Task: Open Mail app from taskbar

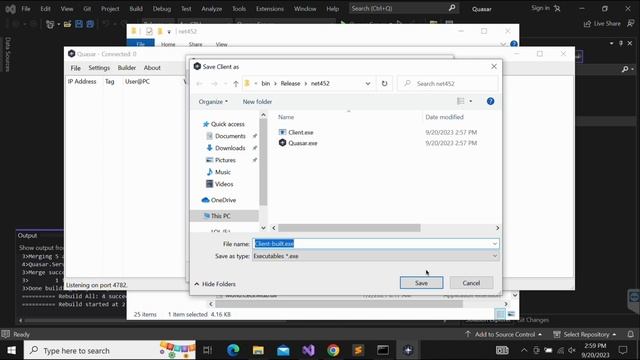Action: tap(283, 350)
